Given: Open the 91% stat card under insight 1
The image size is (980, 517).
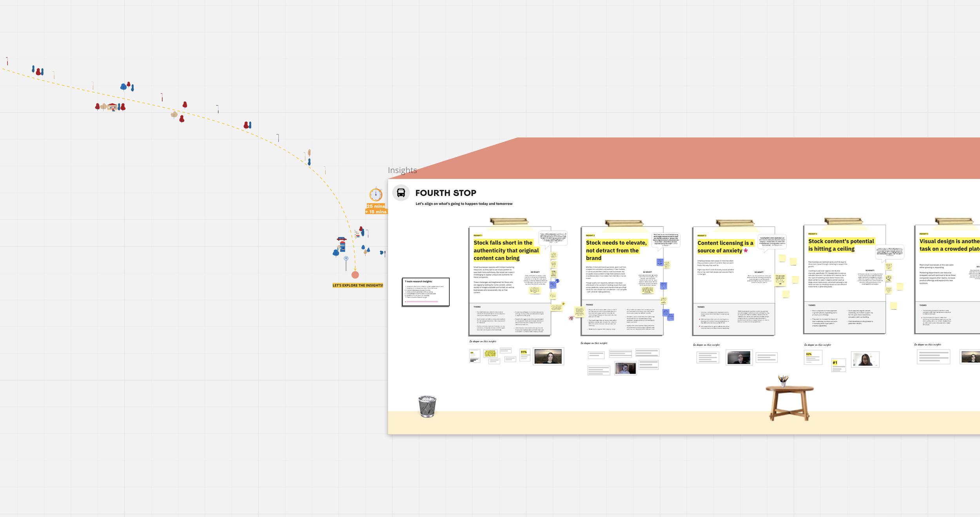Looking at the screenshot, I should click(x=524, y=355).
